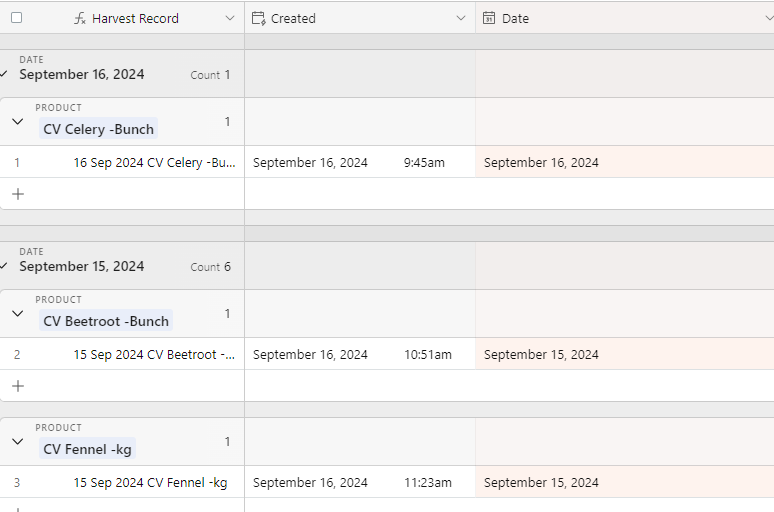Image resolution: width=774 pixels, height=512 pixels.
Task: Open record 16 Sep 2024 CV Celery
Action: click(155, 162)
